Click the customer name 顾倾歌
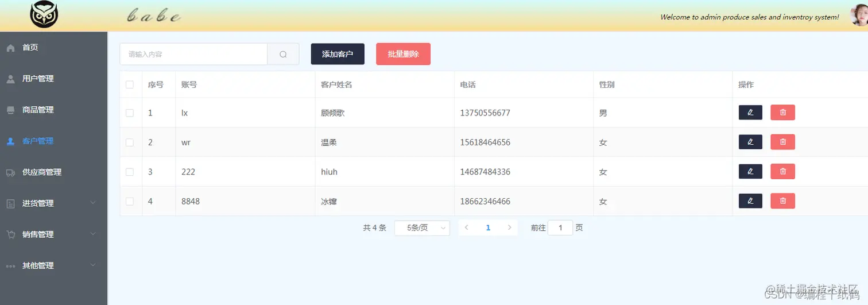This screenshot has height=305, width=868. tap(333, 113)
